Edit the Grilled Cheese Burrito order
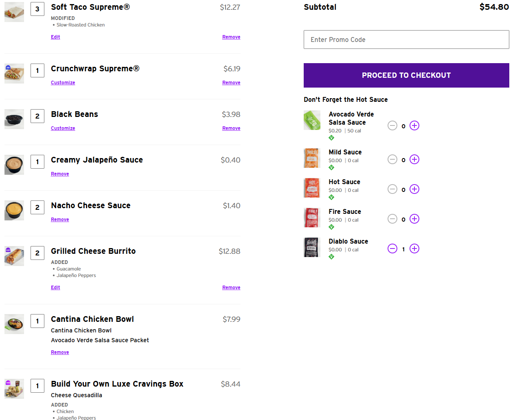515x420 pixels. 55,288
